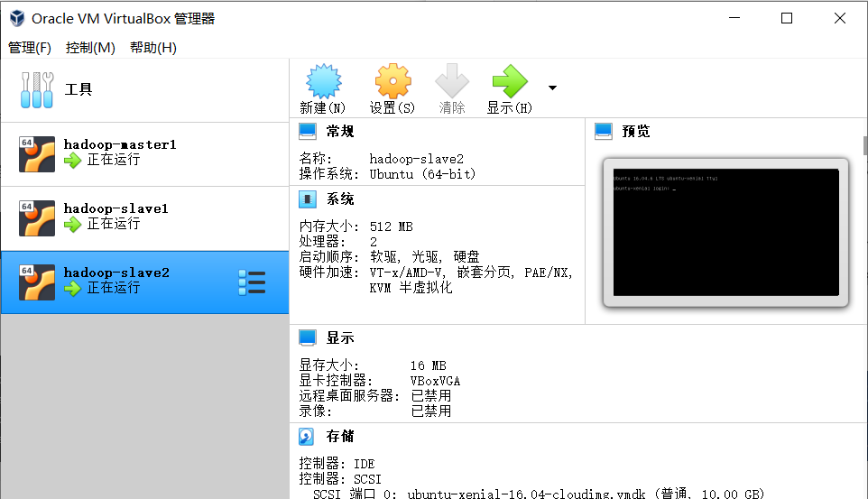Click the Preview (预览) section header
This screenshot has width=868, height=499.
point(636,131)
